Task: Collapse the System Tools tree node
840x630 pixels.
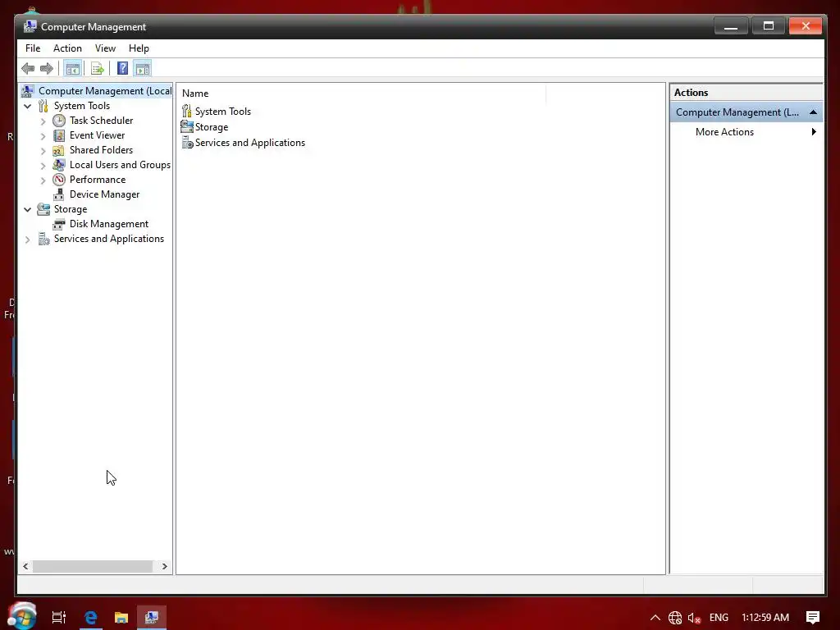Action: 27,106
